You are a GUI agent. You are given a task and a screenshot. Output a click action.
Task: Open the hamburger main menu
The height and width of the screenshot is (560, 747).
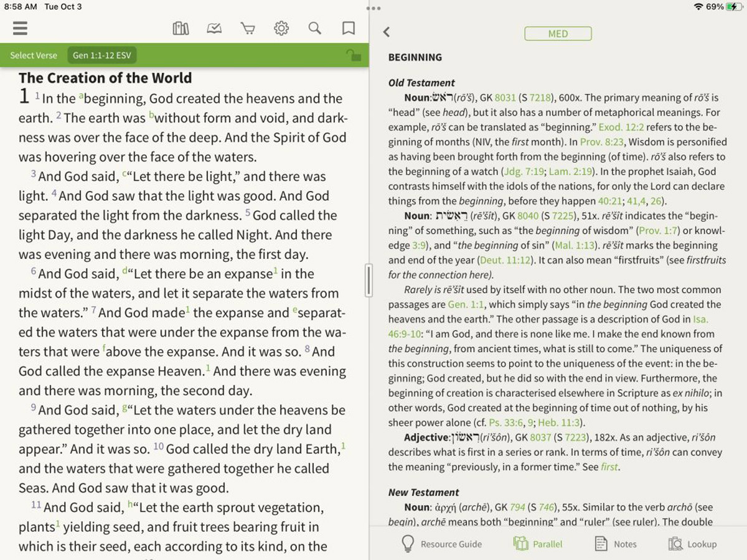click(20, 28)
